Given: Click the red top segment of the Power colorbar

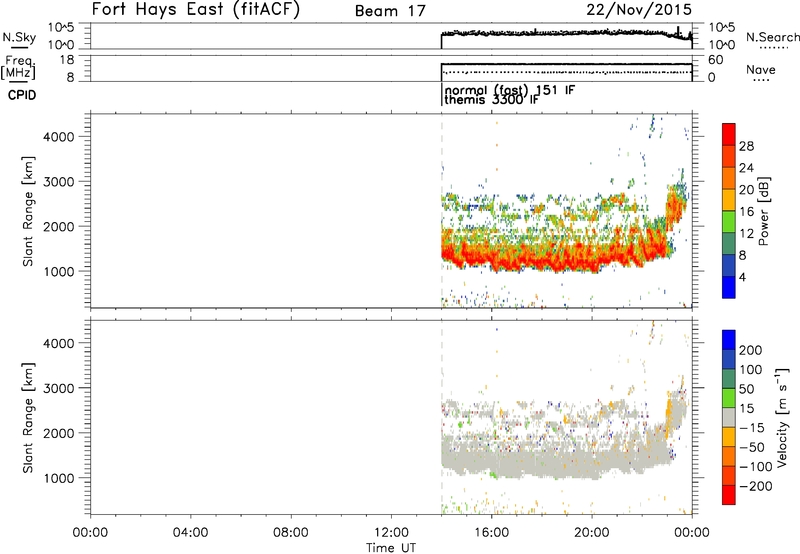Looking at the screenshot, I should pos(730,134).
